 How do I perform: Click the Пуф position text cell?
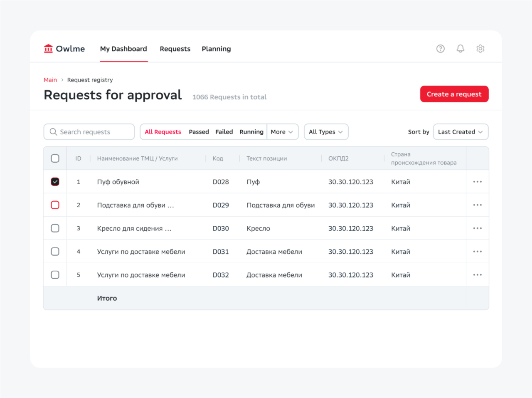[x=253, y=182]
